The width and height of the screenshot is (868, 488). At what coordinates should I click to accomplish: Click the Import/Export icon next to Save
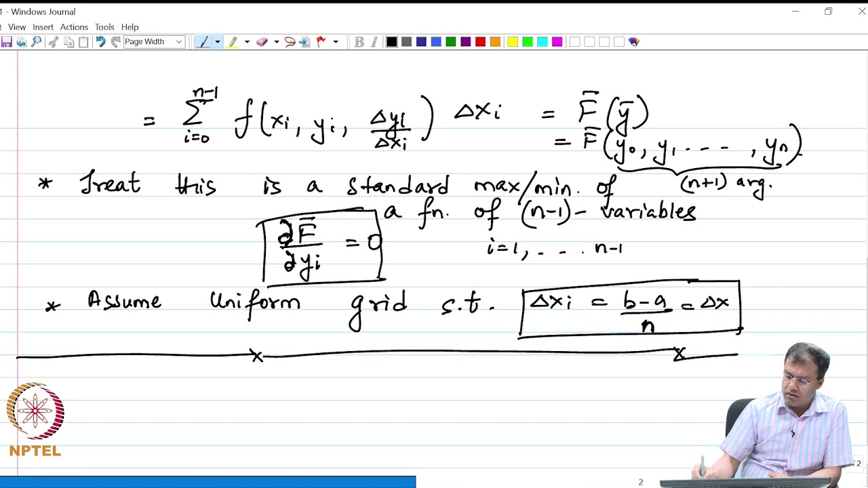22,42
